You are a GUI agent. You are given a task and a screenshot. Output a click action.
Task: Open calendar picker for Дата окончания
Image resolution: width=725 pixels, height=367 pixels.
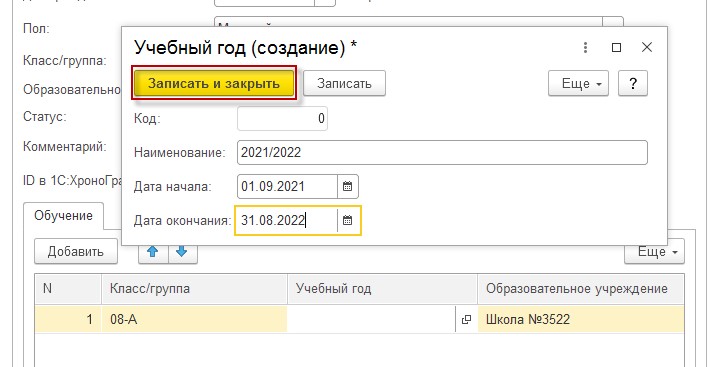[348, 220]
